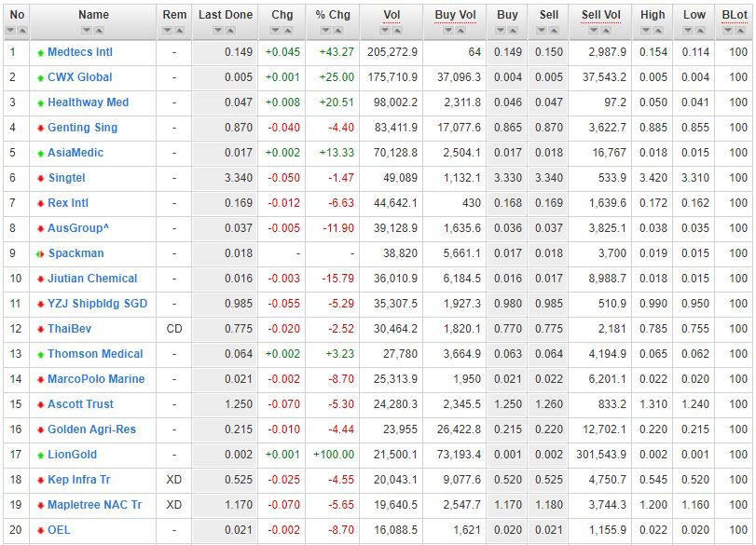Sort High column ascending arrow

pyautogui.click(x=659, y=31)
